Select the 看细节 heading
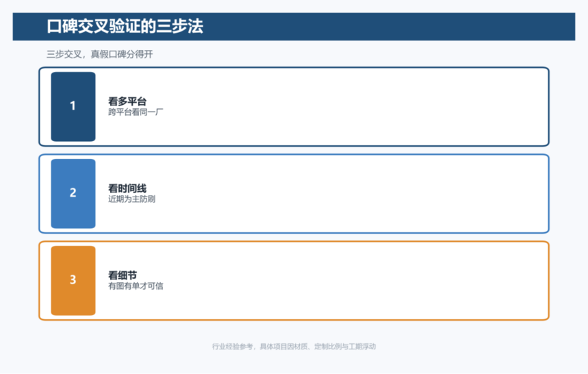 pos(123,275)
